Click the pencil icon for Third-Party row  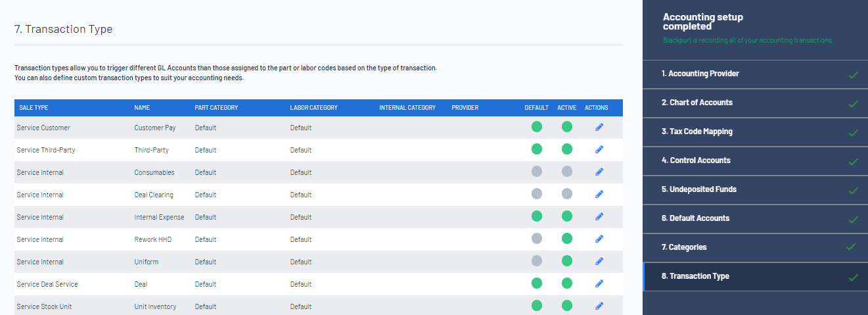[599, 149]
